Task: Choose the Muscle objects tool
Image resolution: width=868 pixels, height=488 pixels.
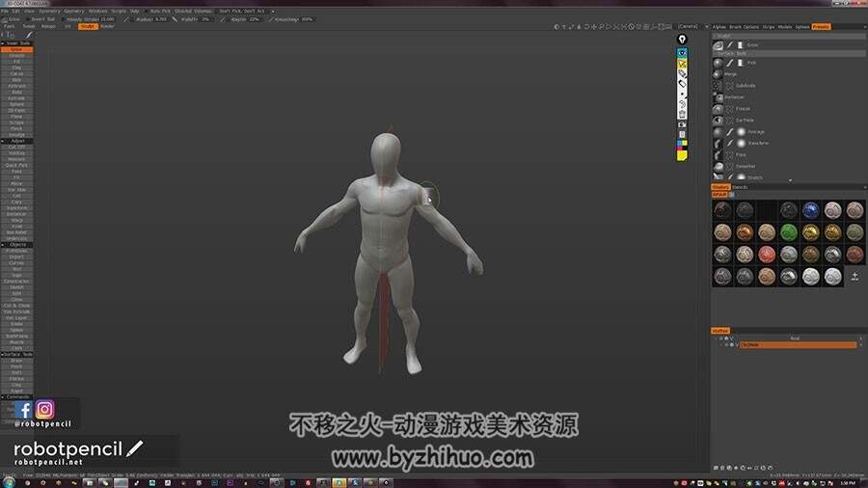Action: (x=16, y=342)
